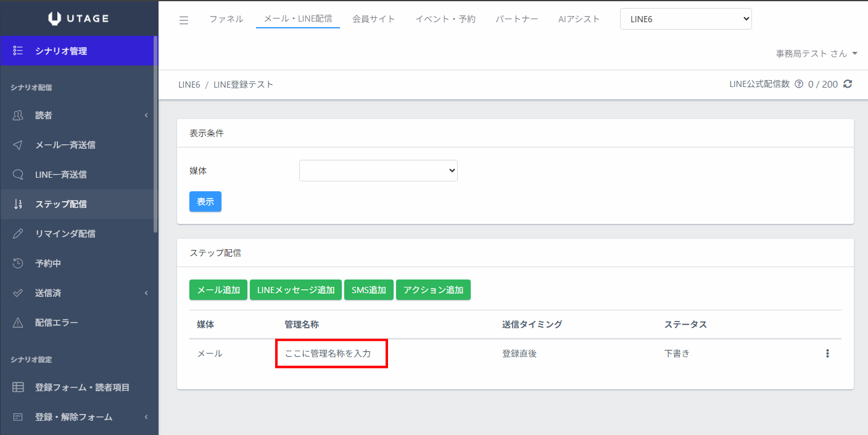Open 予約中 in the sidebar
Screen dimensions: 868x435
pyautogui.click(x=76, y=263)
